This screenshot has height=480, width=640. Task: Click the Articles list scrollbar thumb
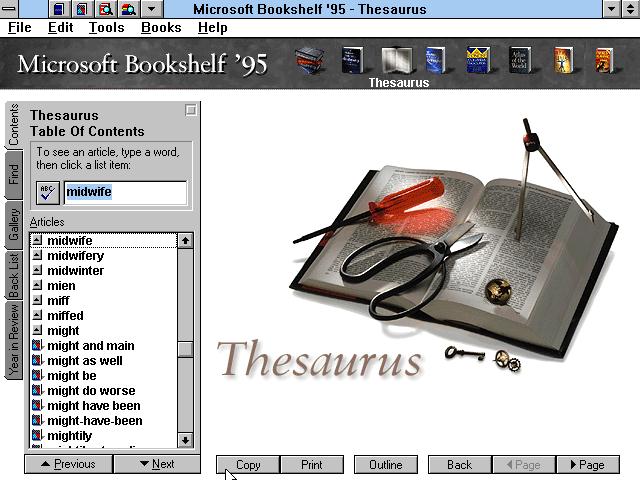pyautogui.click(x=185, y=349)
